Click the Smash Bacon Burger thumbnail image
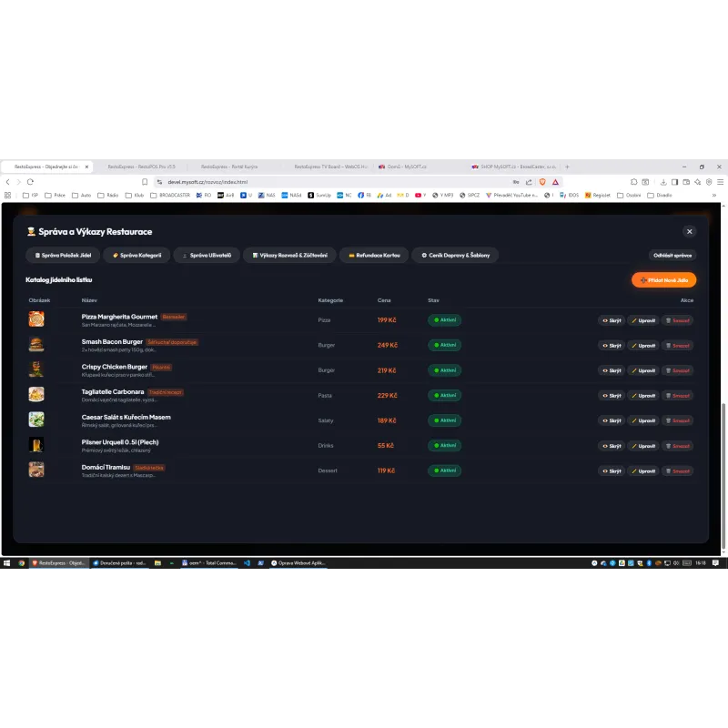 36,344
